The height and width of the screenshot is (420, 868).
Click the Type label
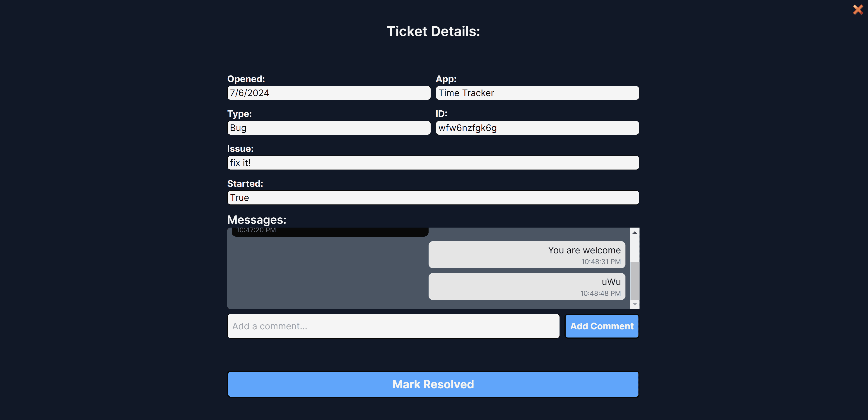tap(239, 114)
